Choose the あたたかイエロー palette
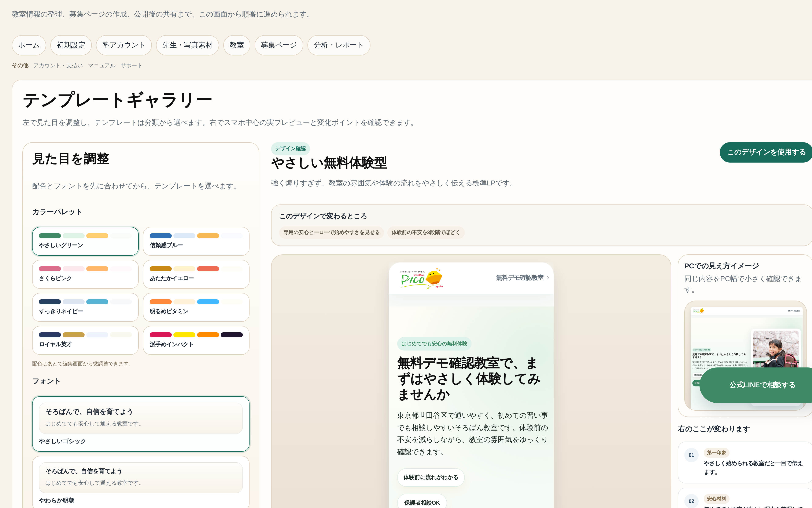812x508 pixels. pyautogui.click(x=196, y=274)
